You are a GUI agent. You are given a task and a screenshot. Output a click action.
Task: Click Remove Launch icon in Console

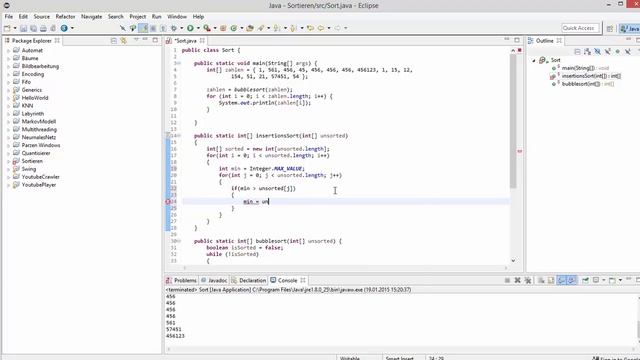coord(518,280)
